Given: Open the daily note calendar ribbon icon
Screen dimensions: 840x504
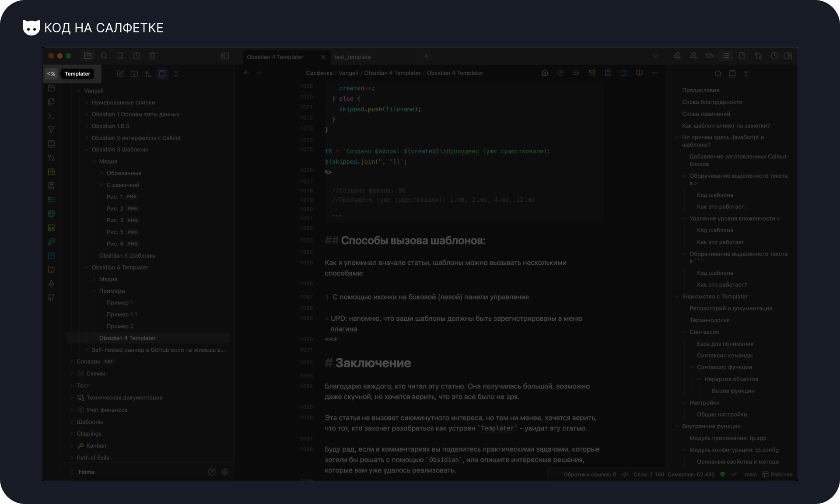Looking at the screenshot, I should click(51, 88).
